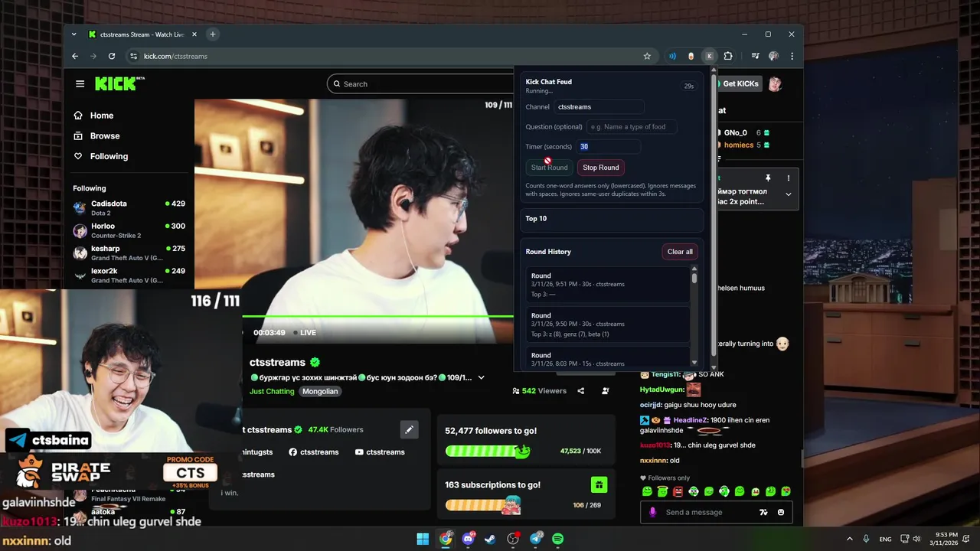Click the Question (optional) field
Viewport: 980px width, 551px height.
pyautogui.click(x=632, y=127)
